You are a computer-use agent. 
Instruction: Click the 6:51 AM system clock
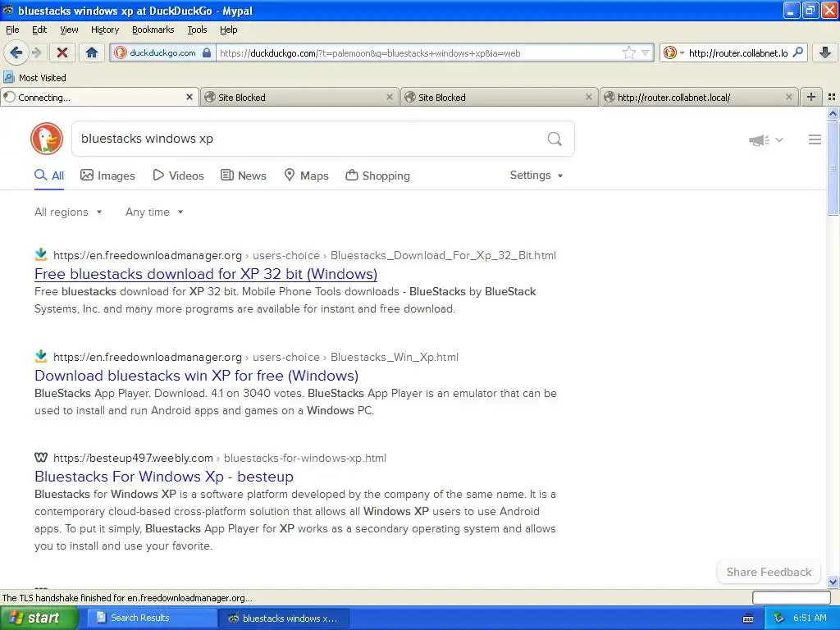click(x=810, y=618)
